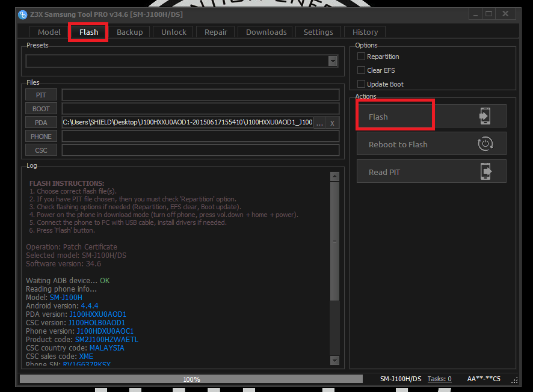The image size is (533, 392).
Task: Enable the Repartition checkbox
Action: pyautogui.click(x=361, y=57)
